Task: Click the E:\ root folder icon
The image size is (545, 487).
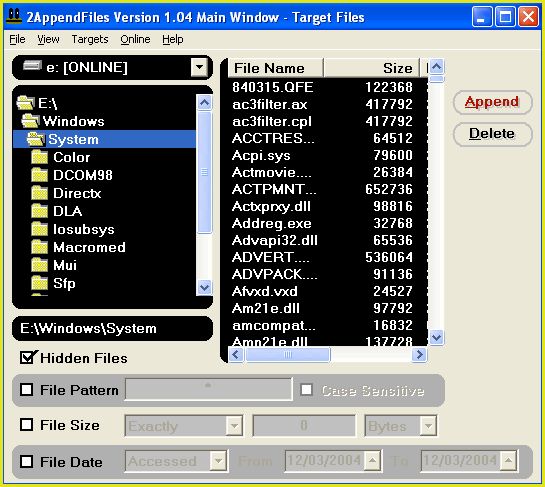Action: 25,103
